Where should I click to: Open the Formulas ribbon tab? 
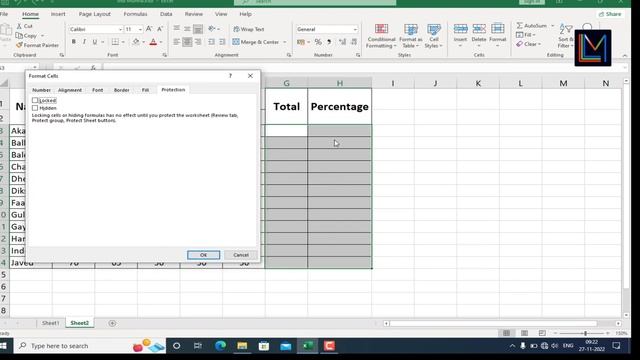coord(135,14)
